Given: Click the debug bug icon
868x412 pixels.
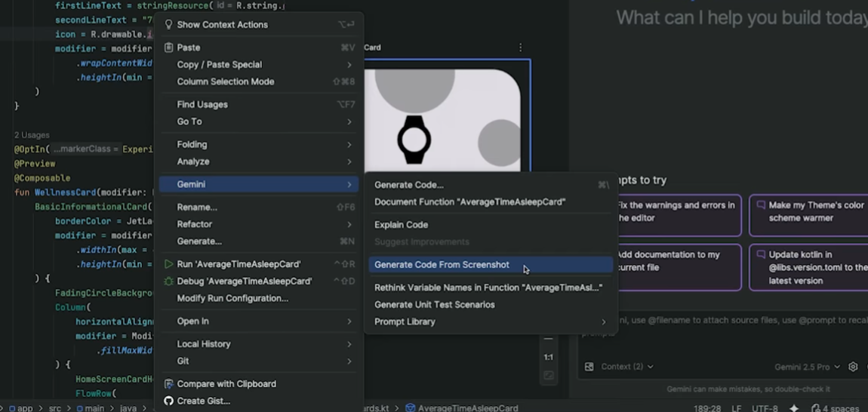Looking at the screenshot, I should pyautogui.click(x=169, y=281).
